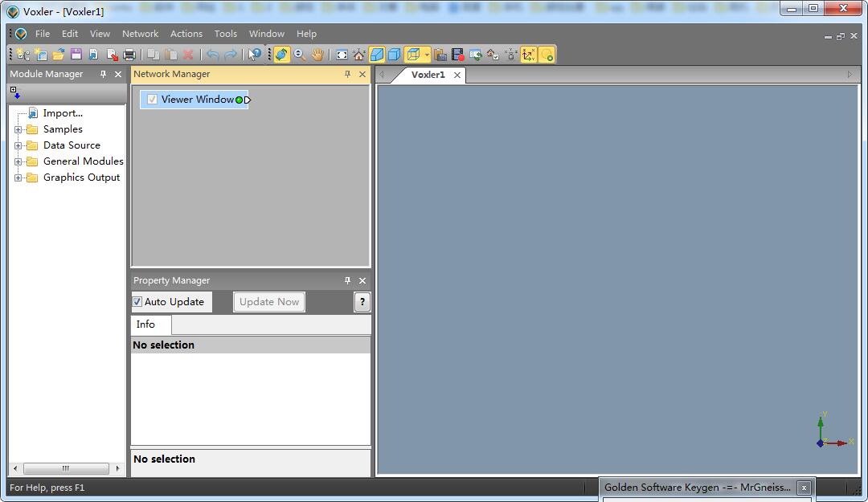Toggle the highlighted axes triad icon
The height and width of the screenshot is (502, 868).
pos(529,55)
